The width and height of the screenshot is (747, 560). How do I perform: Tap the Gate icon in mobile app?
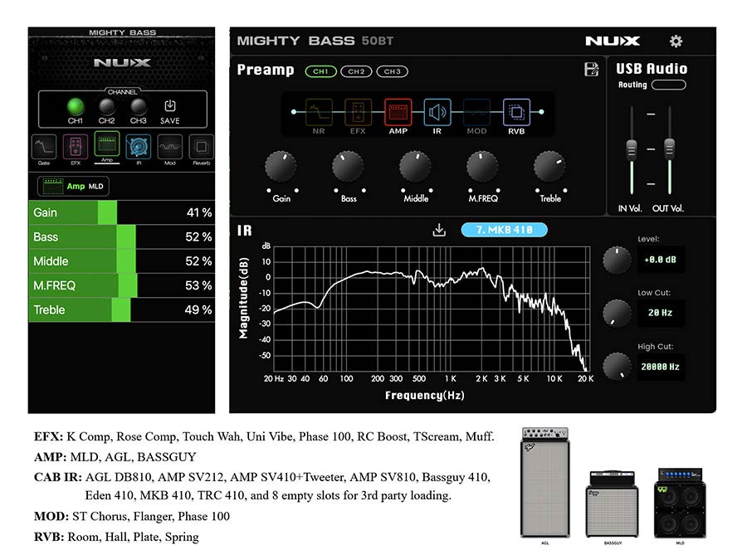pyautogui.click(x=44, y=147)
